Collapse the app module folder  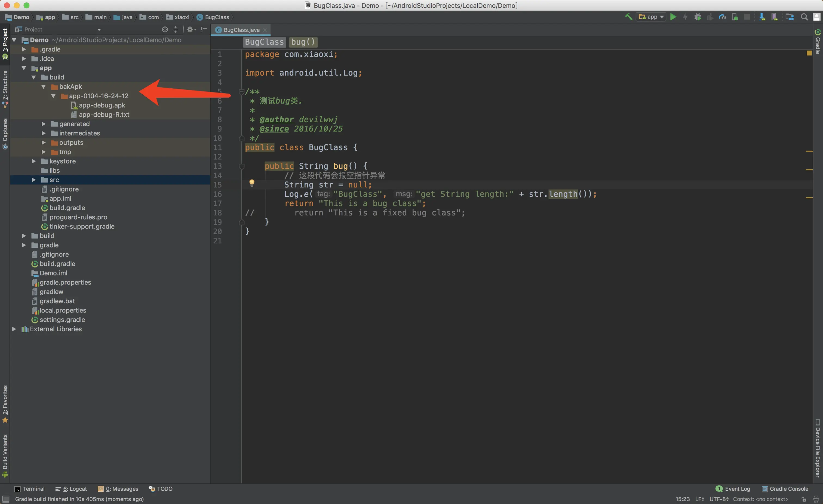[24, 68]
